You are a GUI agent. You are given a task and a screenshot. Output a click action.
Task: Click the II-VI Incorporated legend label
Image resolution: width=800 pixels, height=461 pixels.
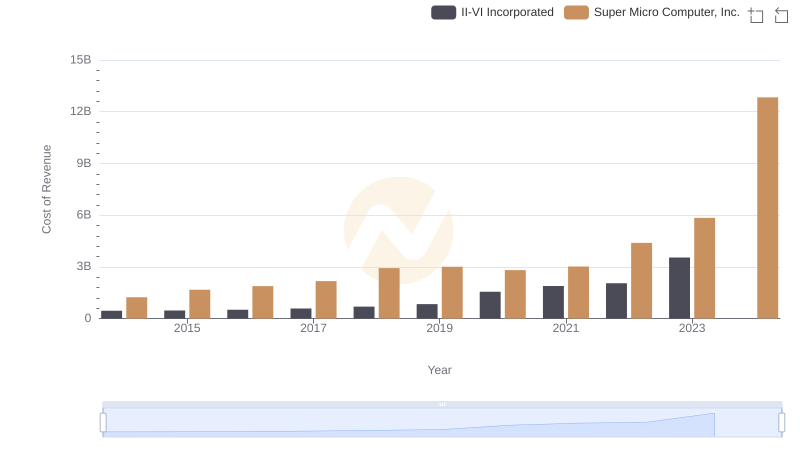coord(507,12)
